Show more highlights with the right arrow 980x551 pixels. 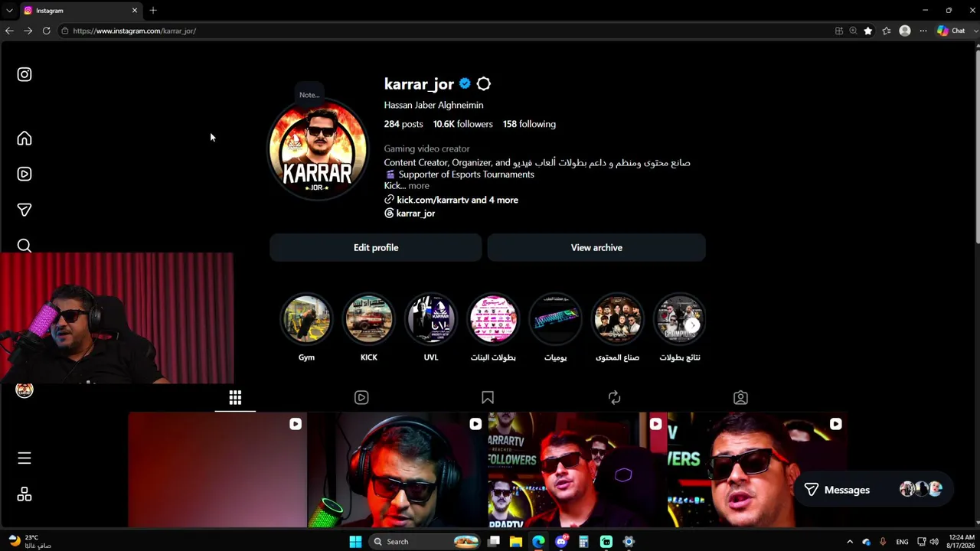(692, 325)
